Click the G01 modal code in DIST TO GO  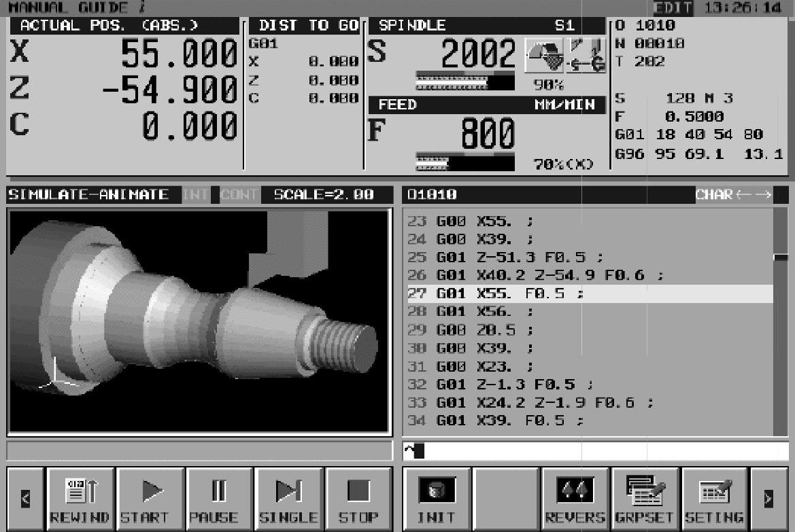[263, 43]
